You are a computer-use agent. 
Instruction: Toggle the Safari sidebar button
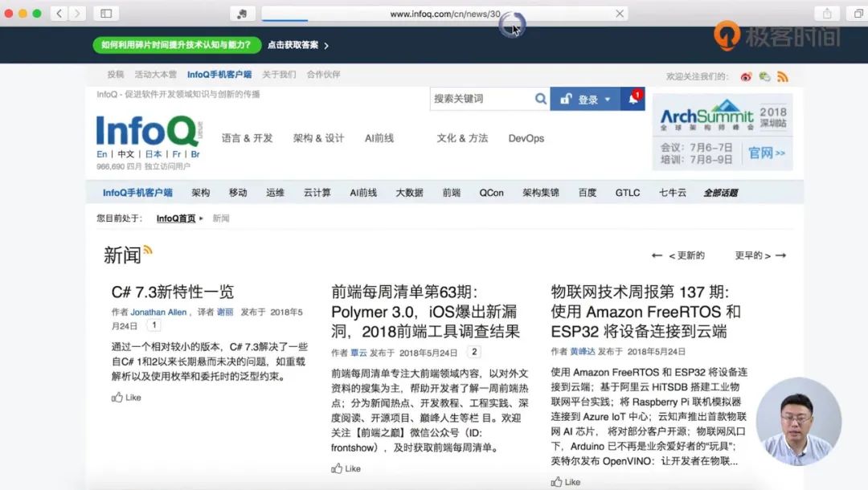click(106, 14)
